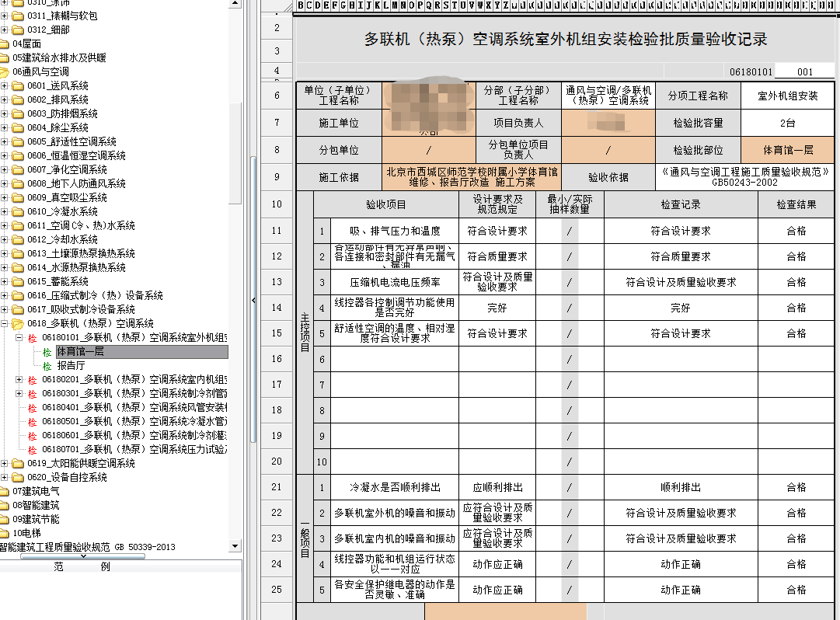Image resolution: width=840 pixels, height=620 pixels.
Task: Click the 06通风与空调 open folder icon
Action: (5, 72)
